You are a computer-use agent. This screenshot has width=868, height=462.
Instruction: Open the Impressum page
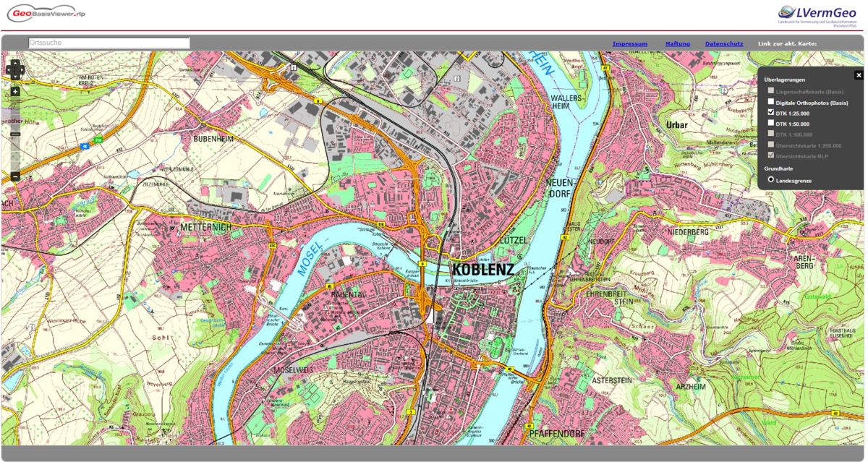[630, 43]
